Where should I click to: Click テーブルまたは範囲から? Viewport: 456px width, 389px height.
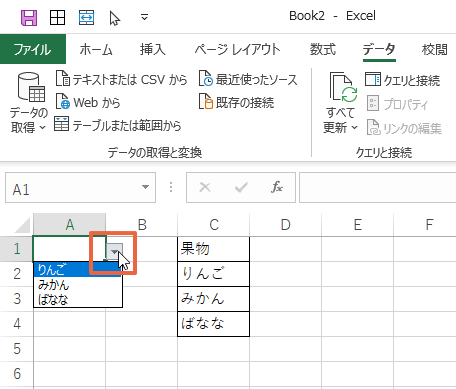coord(118,125)
